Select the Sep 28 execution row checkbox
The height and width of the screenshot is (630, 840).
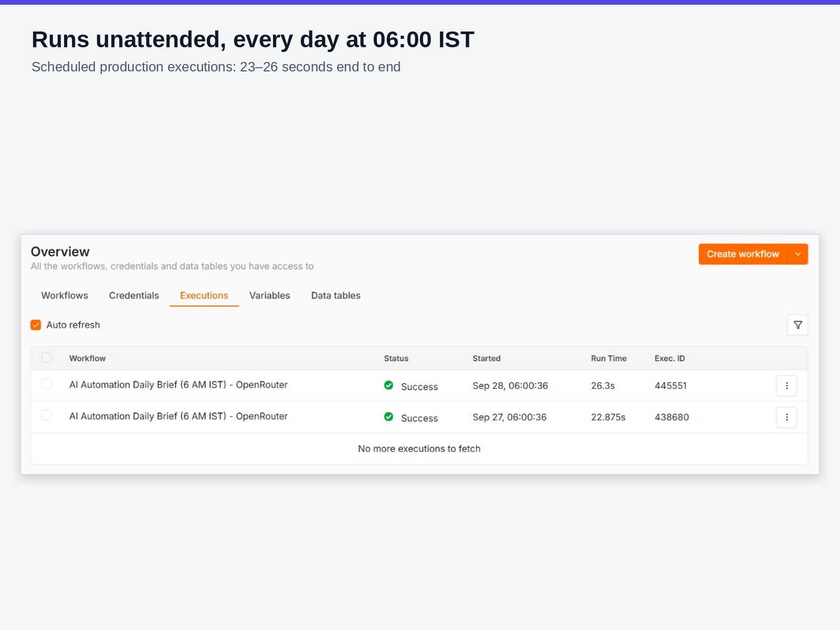point(47,384)
